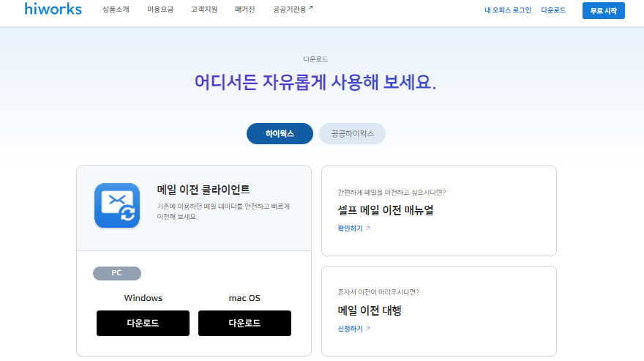Click the 무료 시작 button
The width and height of the screenshot is (644, 361).
point(603,11)
